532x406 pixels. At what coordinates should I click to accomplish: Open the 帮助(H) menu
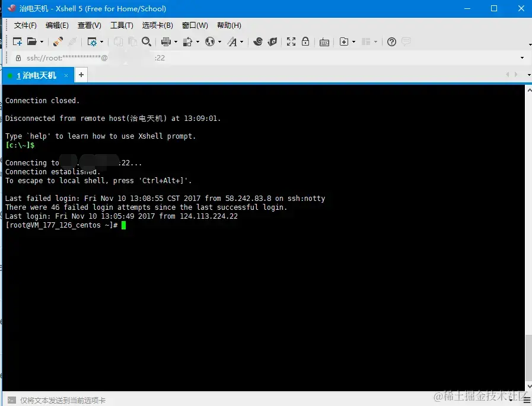229,25
